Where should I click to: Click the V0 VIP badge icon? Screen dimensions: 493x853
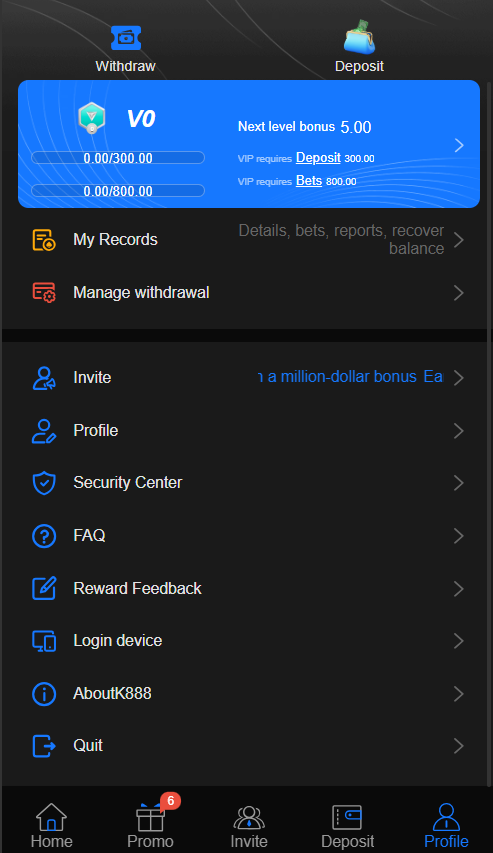coord(91,118)
